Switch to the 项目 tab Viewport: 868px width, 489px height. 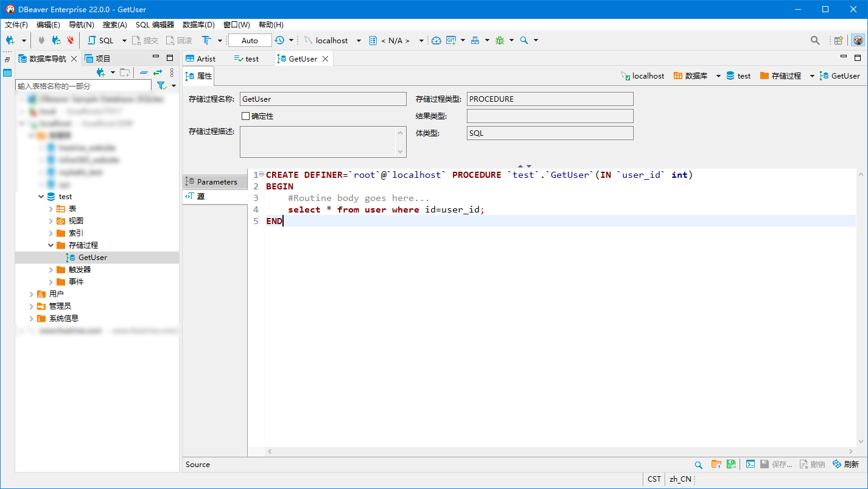point(97,58)
